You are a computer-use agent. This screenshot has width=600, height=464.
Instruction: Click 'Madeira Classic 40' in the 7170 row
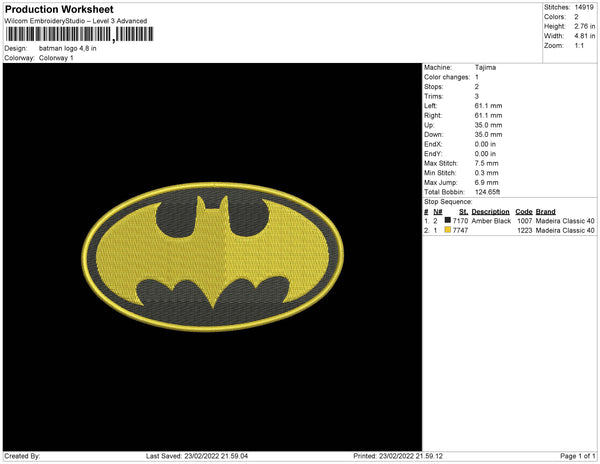565,221
